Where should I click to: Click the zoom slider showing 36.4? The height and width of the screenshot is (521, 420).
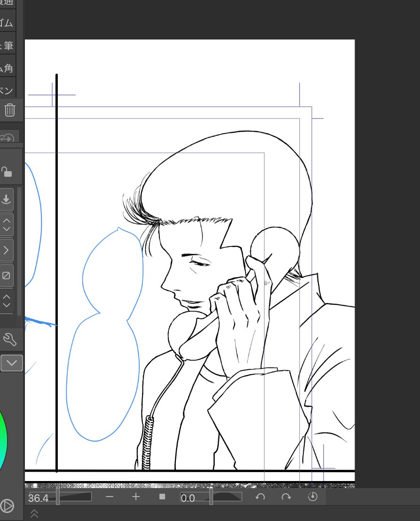click(60, 497)
